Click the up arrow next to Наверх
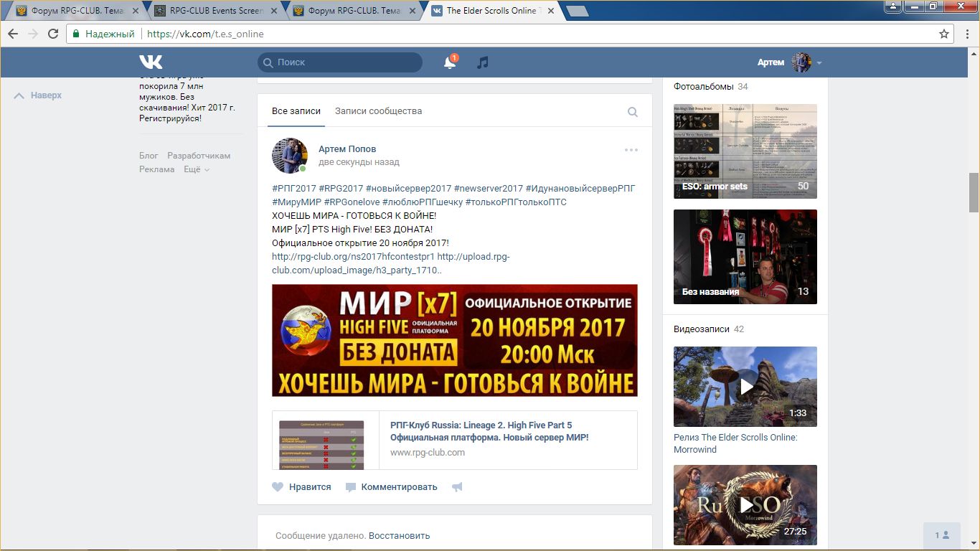This screenshot has height=551, width=980. (x=19, y=95)
